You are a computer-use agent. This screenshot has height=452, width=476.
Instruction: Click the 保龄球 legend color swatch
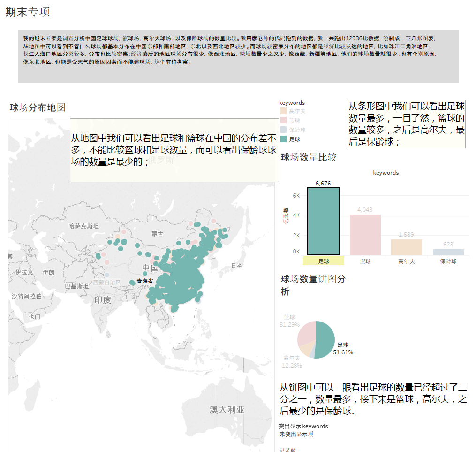(283, 130)
